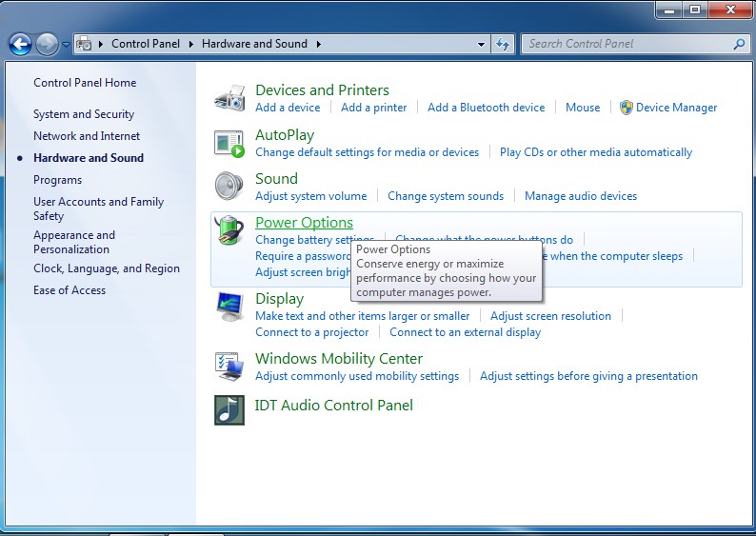Viewport: 756px width, 536px height.
Task: Open the Devices and Printers heading
Action: (x=322, y=90)
